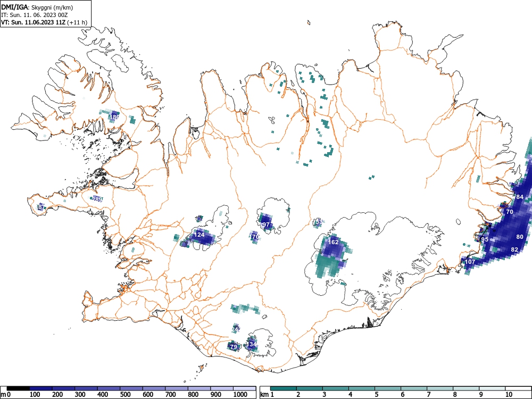
Task: Select the "IT: Sun. 11. 06. 2023 00Z" line
Action: pyautogui.click(x=35, y=15)
